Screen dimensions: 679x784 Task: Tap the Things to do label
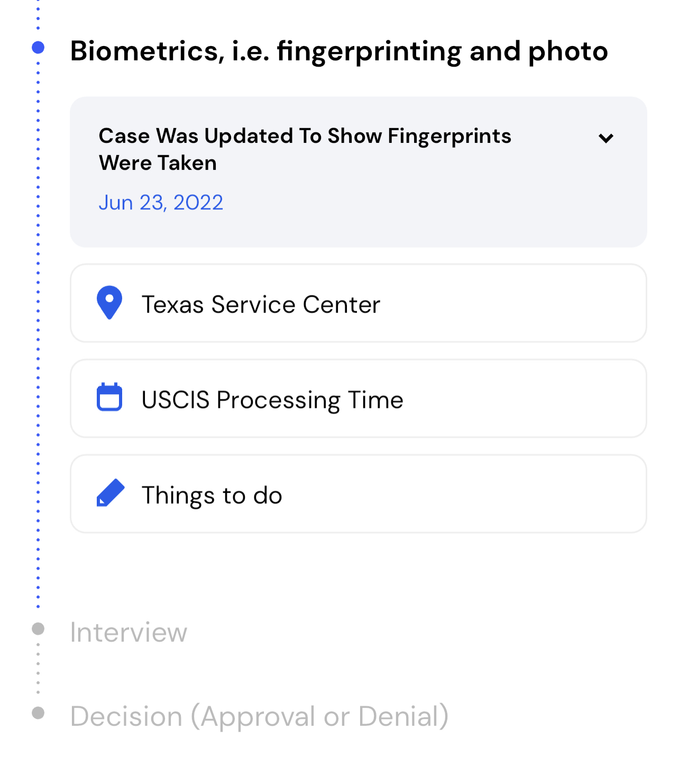[x=212, y=496]
